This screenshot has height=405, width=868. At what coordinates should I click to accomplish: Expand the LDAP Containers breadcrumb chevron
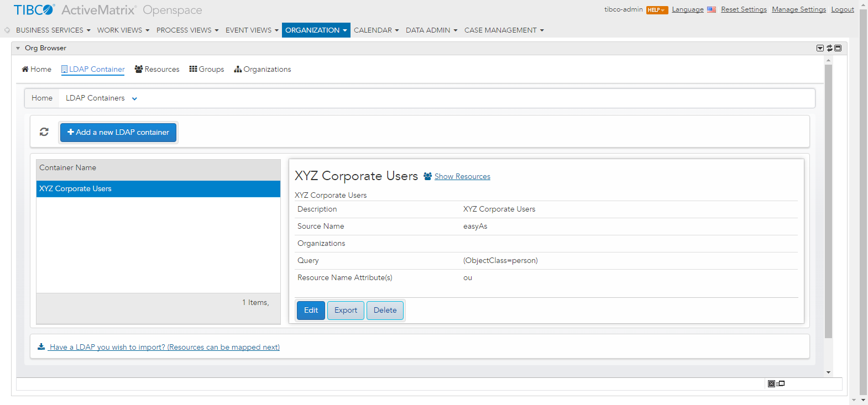click(x=134, y=99)
